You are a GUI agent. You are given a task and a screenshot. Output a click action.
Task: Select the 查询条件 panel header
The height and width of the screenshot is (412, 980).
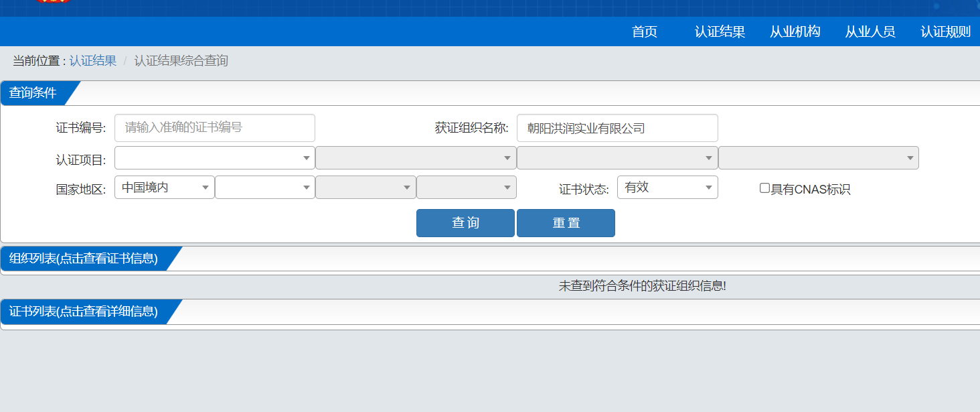click(33, 93)
